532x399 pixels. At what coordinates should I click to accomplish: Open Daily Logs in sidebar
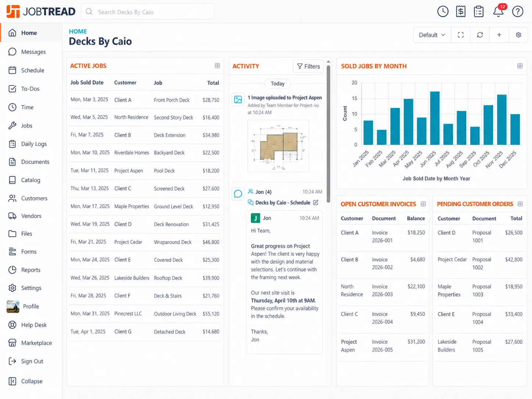[x=31, y=144]
